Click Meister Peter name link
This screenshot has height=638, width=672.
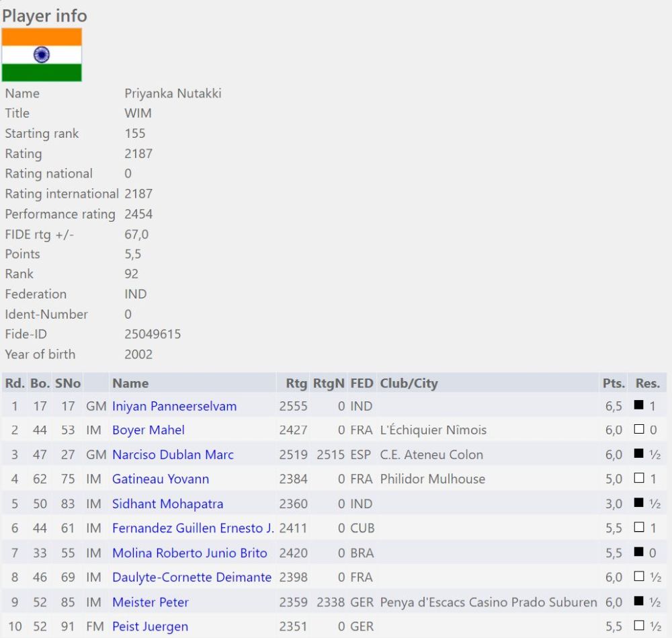150,602
